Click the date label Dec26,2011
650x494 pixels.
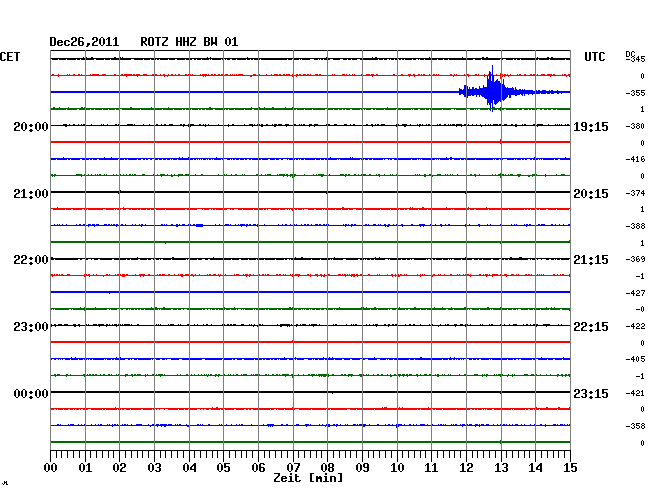(84, 42)
